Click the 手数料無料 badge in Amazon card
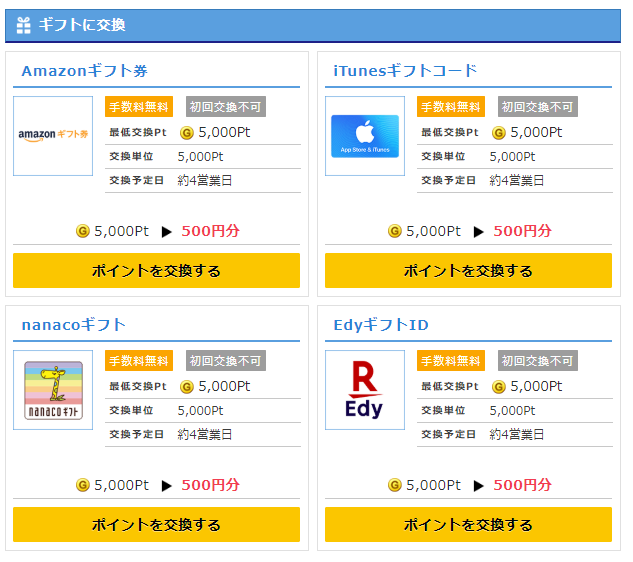 point(139,107)
